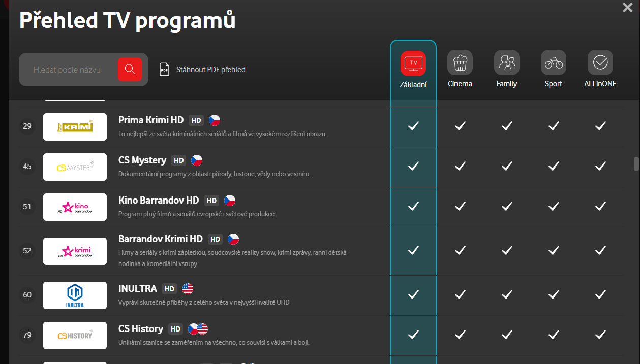
Task: Click the channel number 45 badge
Action: (27, 167)
